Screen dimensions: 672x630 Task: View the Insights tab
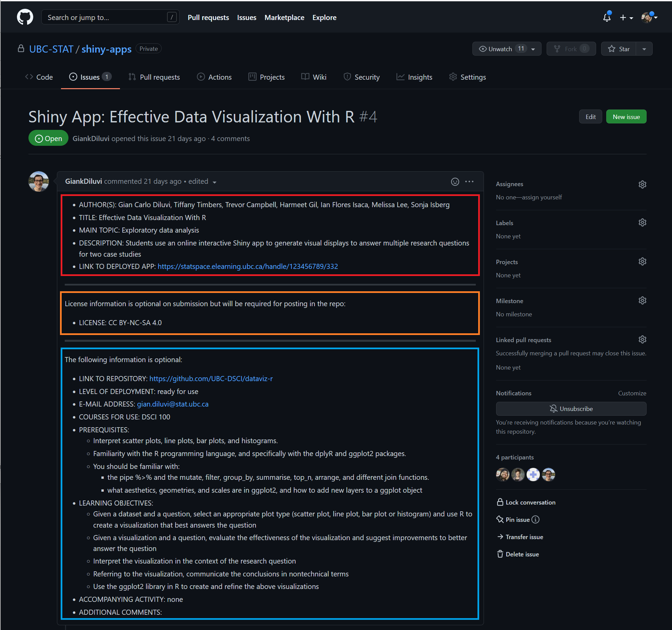[x=414, y=77]
